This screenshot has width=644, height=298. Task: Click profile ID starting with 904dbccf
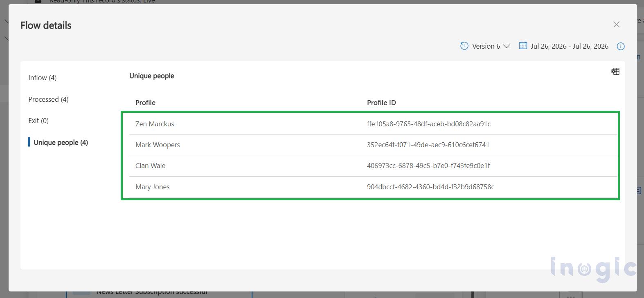[x=430, y=187]
